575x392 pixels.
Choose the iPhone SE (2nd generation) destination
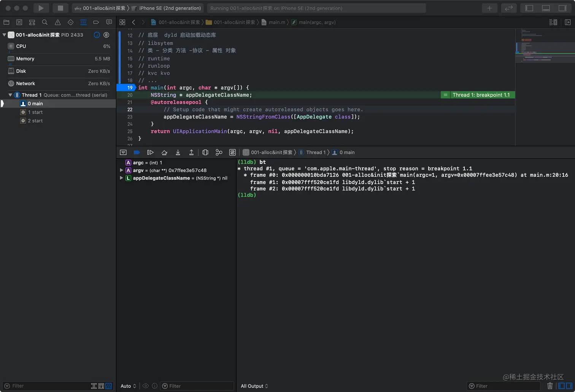[166, 8]
